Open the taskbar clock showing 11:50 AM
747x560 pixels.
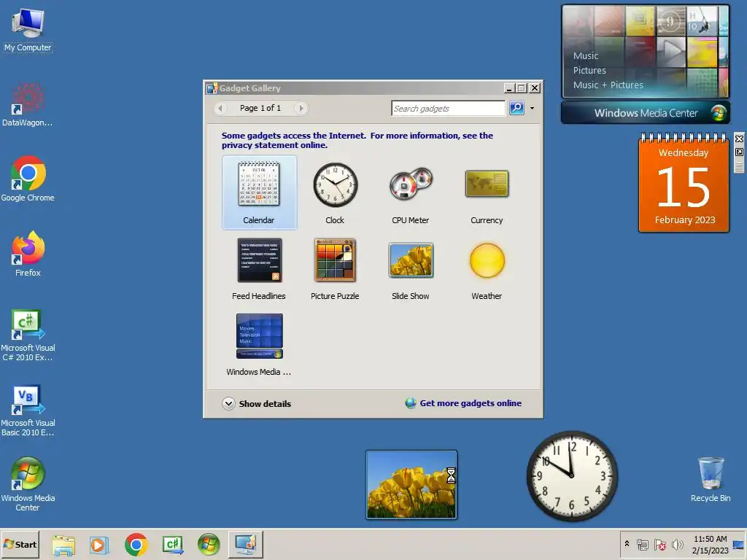click(x=710, y=544)
